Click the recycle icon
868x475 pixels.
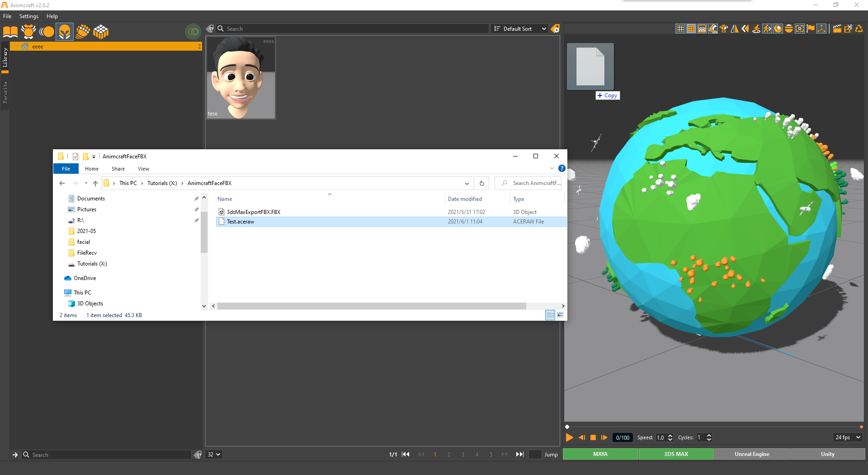pyautogui.click(x=859, y=28)
